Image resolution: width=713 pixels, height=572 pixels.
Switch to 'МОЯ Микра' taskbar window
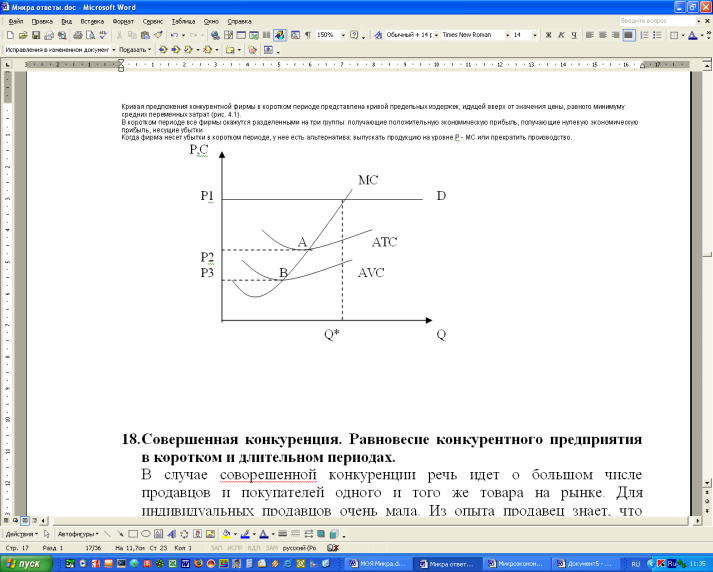pos(379,564)
